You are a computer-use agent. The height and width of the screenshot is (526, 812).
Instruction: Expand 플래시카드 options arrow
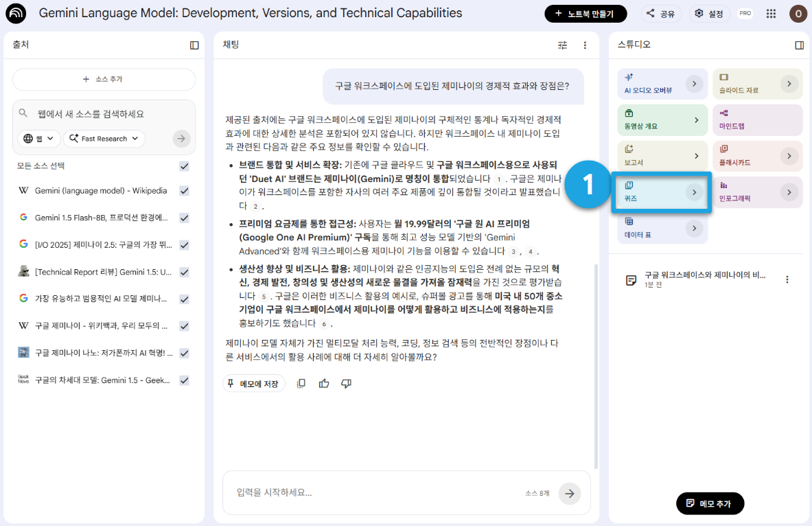789,156
